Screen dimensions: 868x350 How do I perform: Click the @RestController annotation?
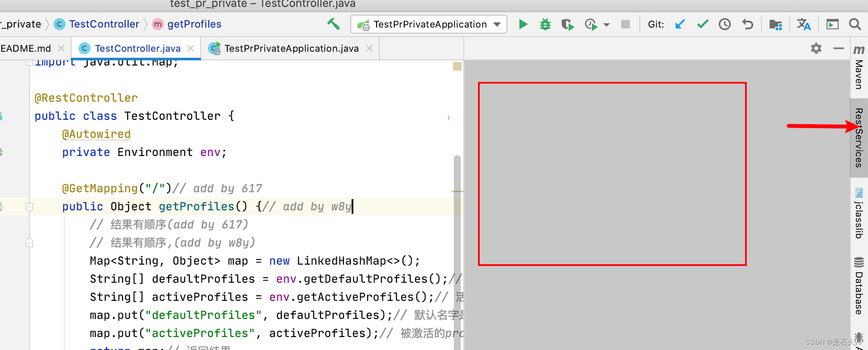(x=86, y=98)
